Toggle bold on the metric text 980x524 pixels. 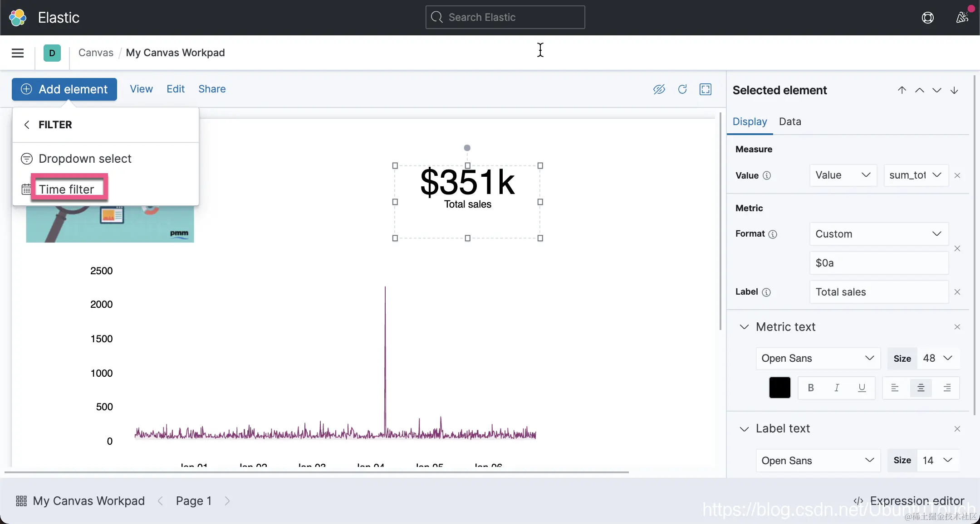point(811,388)
